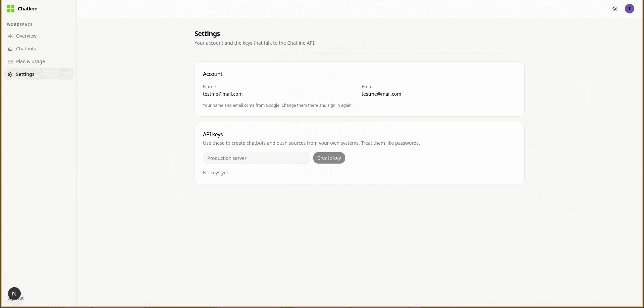Click the Settings gear icon
The height and width of the screenshot is (308, 644).
(10, 74)
